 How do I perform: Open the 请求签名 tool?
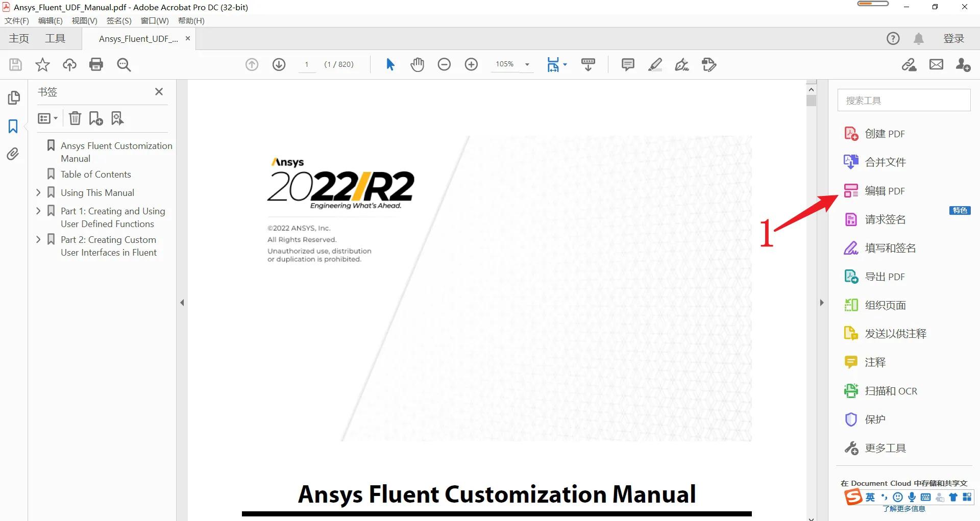point(875,219)
